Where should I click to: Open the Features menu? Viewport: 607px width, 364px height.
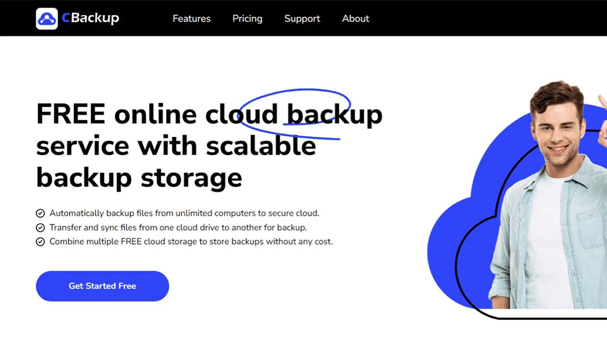[x=191, y=19]
